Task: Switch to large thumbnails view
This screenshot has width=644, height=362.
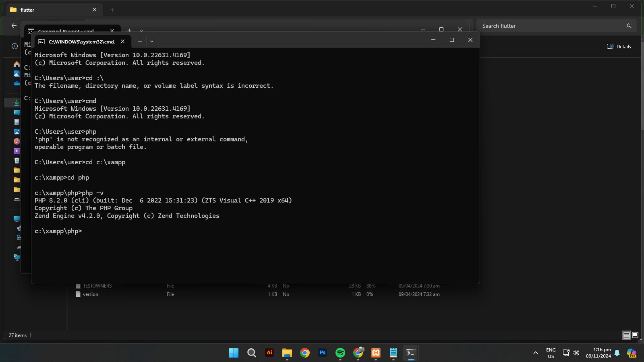Action: tap(635, 335)
